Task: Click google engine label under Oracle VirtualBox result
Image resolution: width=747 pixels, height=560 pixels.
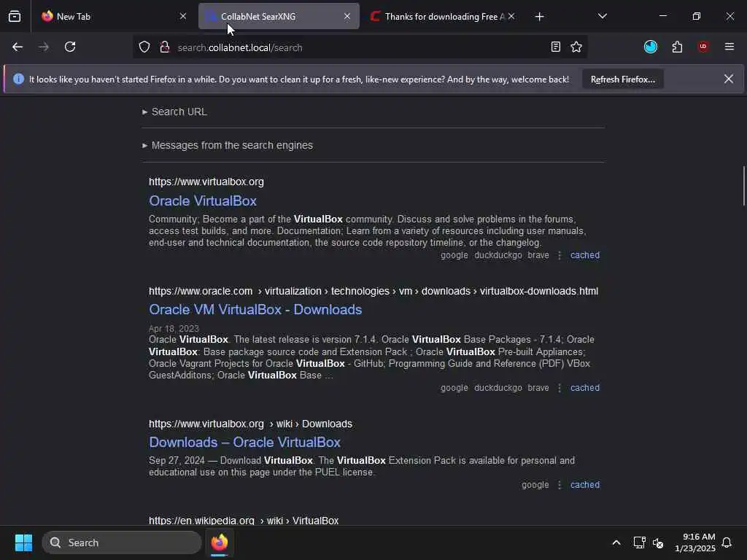Action: pyautogui.click(x=454, y=255)
